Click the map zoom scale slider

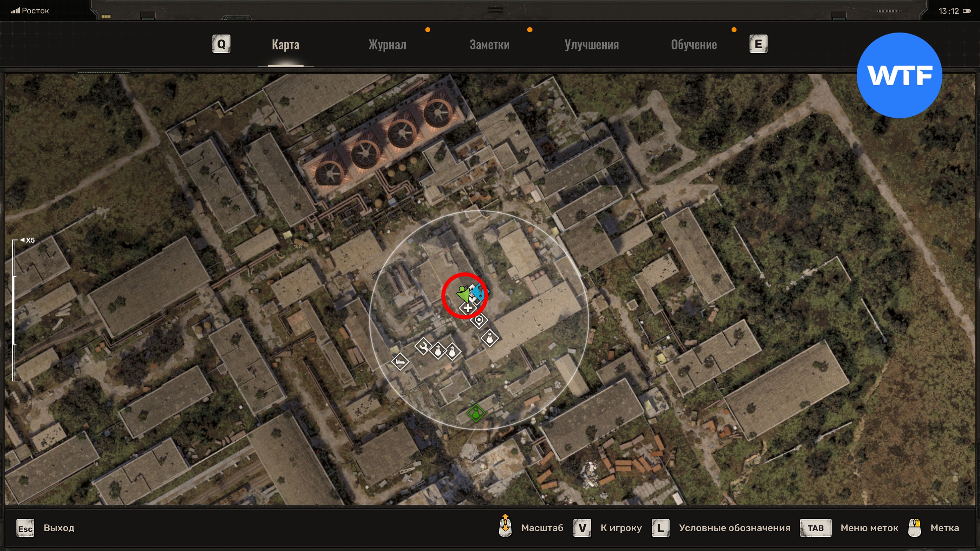pos(15,310)
